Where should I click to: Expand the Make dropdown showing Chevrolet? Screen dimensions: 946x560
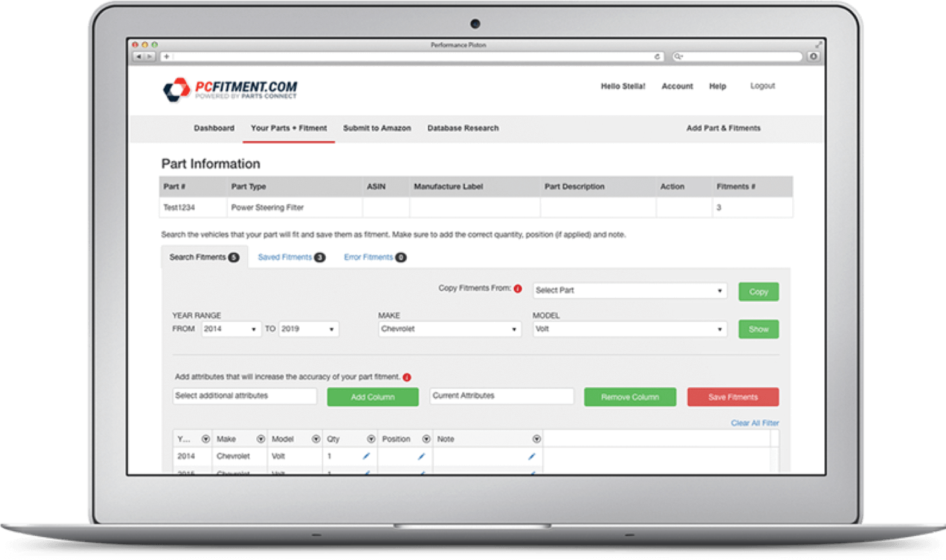click(x=450, y=329)
